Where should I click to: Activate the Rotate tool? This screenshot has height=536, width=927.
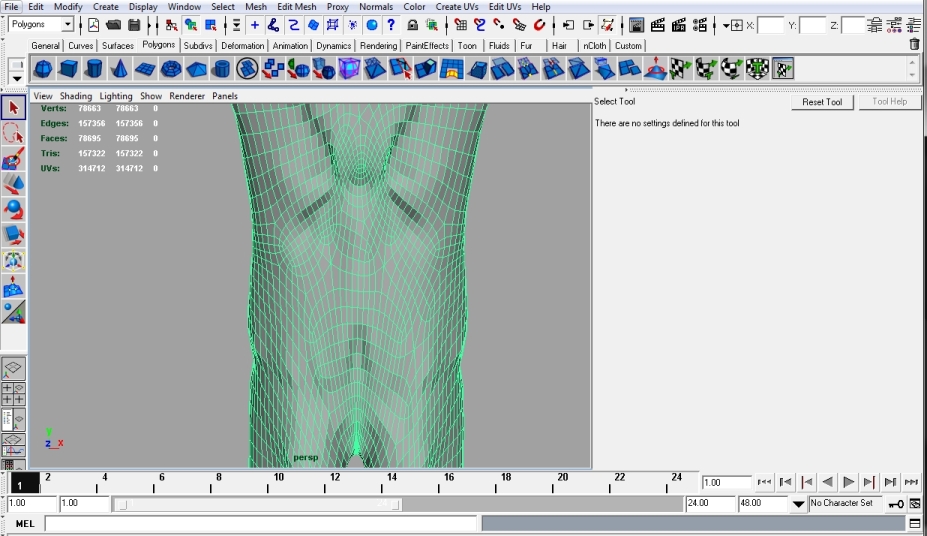point(14,210)
